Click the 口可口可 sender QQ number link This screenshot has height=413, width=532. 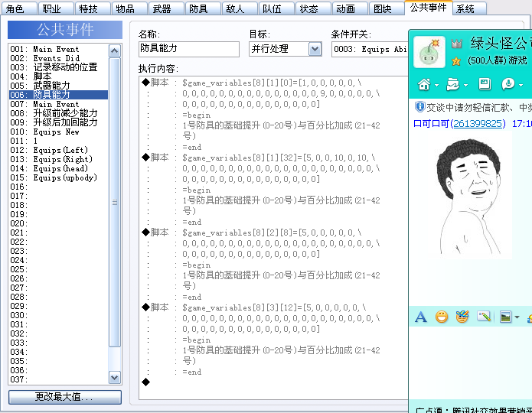click(x=478, y=124)
